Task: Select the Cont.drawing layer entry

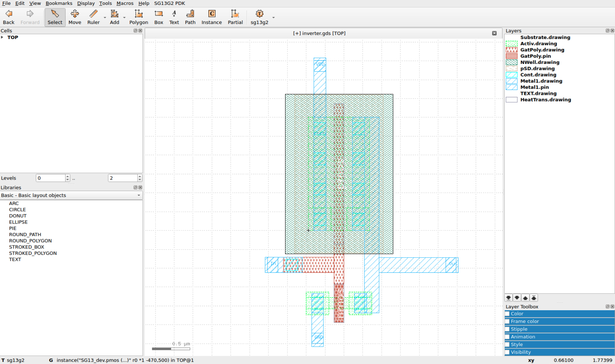Action: (x=538, y=75)
